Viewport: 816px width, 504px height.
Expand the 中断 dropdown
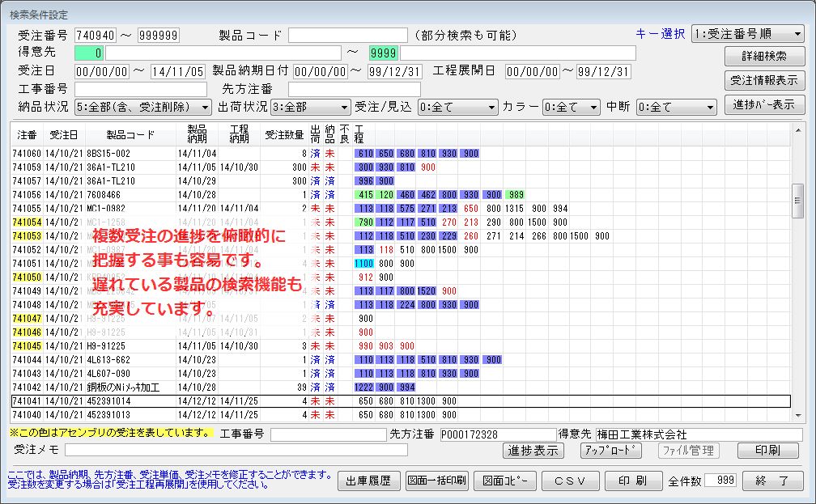click(677, 107)
